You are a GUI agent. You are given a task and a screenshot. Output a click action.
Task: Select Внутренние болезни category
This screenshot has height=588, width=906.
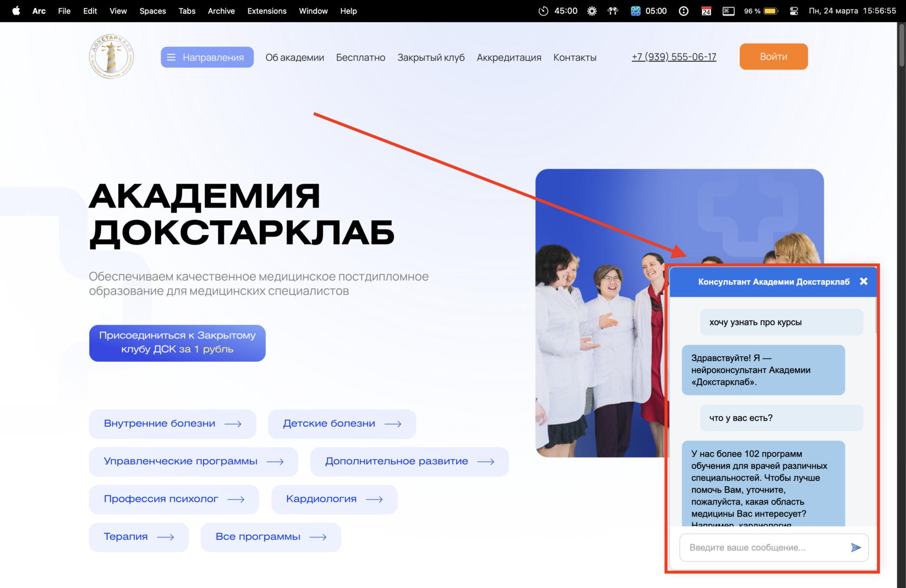173,424
